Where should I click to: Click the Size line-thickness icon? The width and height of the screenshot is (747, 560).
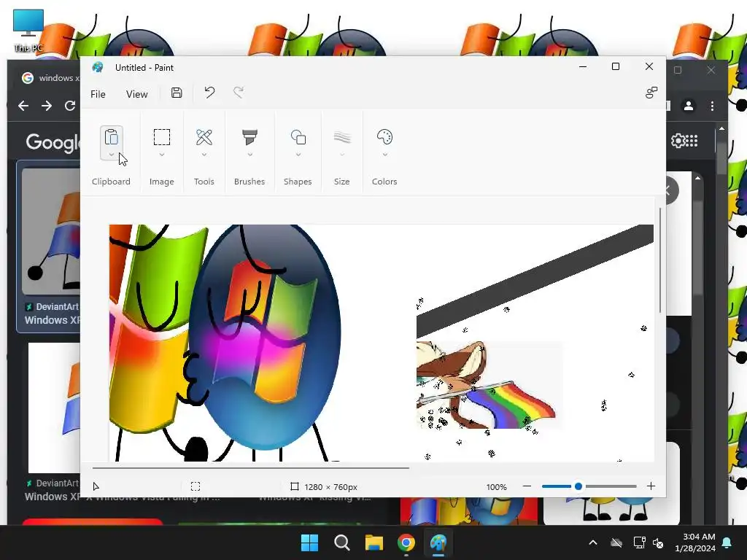(342, 138)
